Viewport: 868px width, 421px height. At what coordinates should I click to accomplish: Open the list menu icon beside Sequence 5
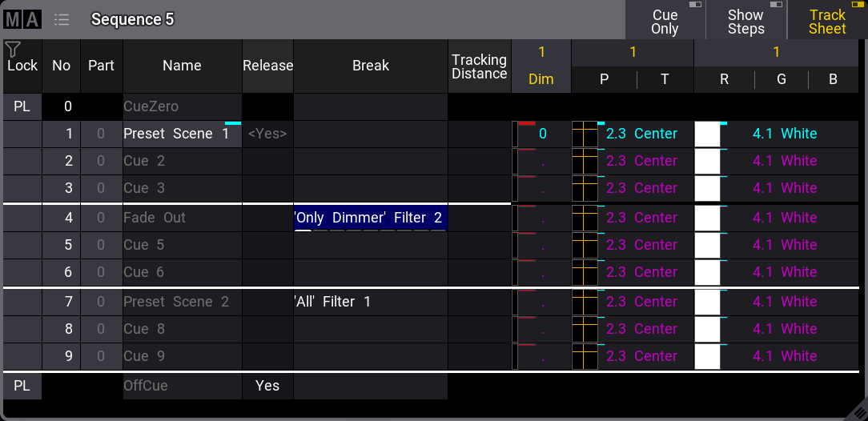tap(62, 19)
